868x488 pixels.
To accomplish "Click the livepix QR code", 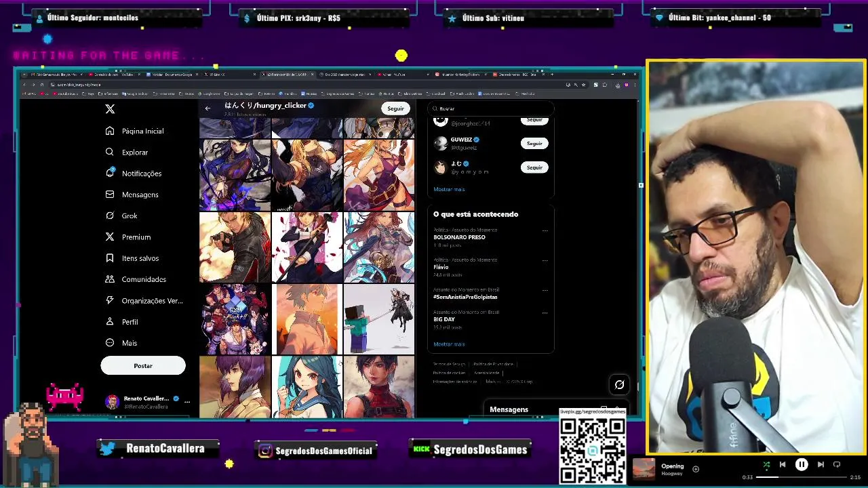I will pos(593,451).
